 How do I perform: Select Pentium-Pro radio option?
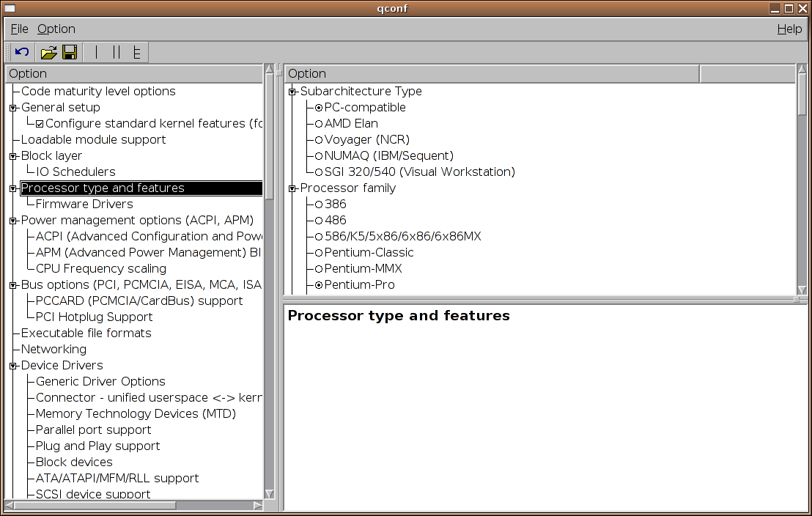[319, 285]
